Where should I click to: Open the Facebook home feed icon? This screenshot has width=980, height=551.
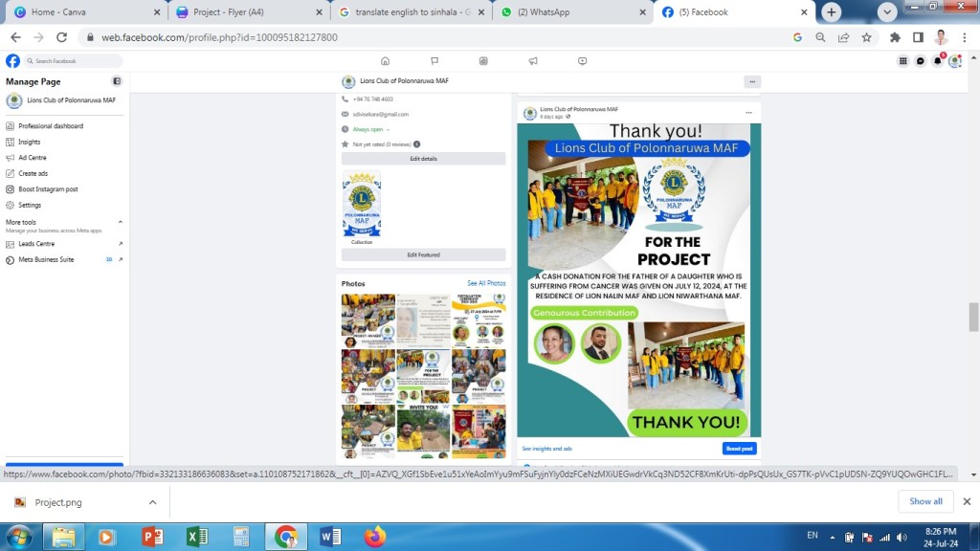385,60
